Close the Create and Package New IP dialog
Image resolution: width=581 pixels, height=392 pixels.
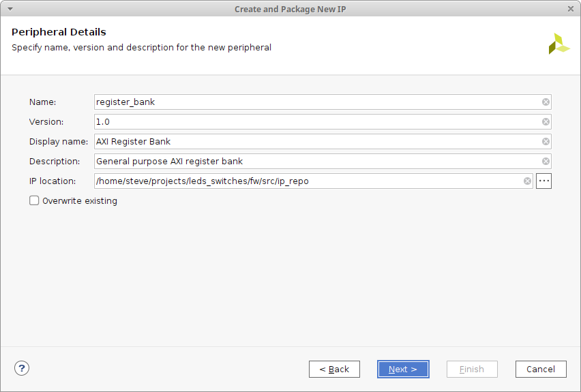[x=571, y=9]
